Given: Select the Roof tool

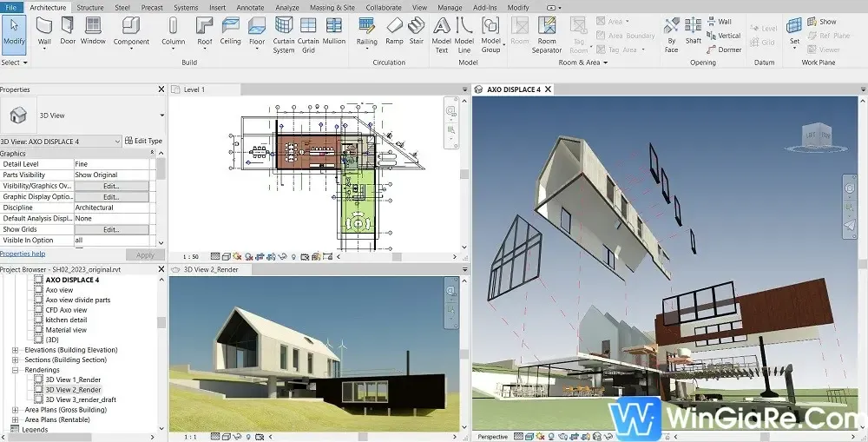Looking at the screenshot, I should [x=204, y=31].
